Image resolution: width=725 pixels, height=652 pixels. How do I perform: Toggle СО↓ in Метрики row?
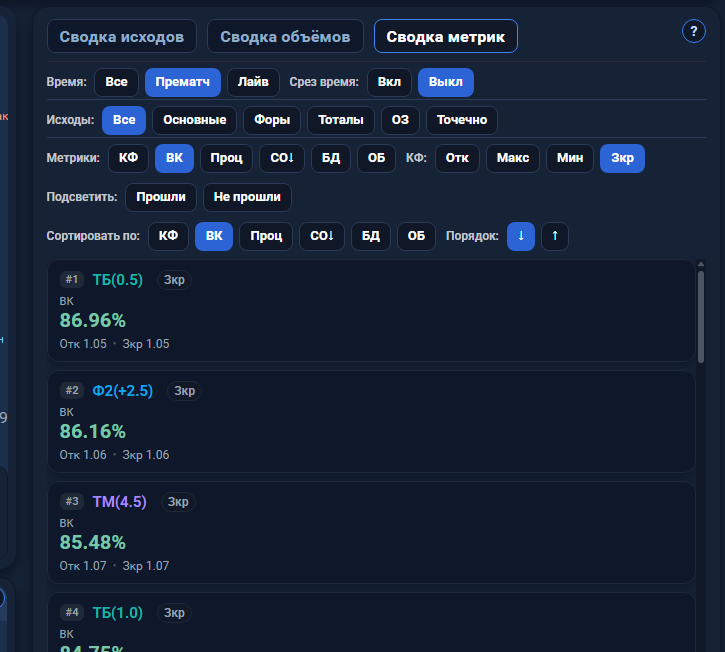(282, 158)
